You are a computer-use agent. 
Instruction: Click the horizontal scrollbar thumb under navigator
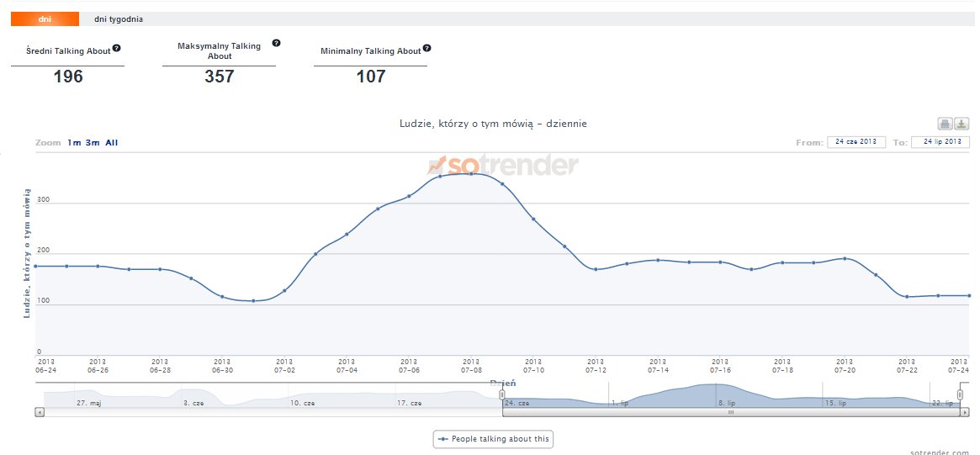pyautogui.click(x=730, y=413)
